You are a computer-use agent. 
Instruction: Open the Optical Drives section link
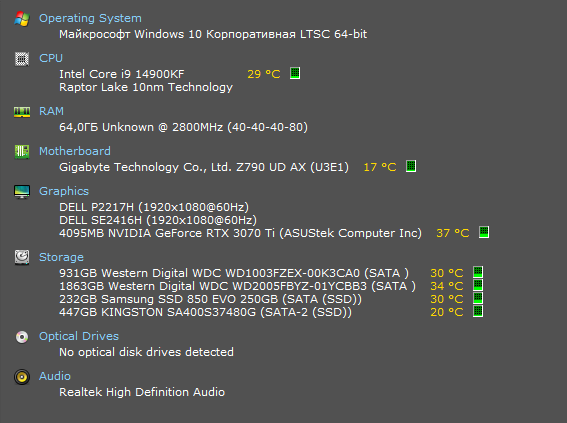pyautogui.click(x=79, y=337)
